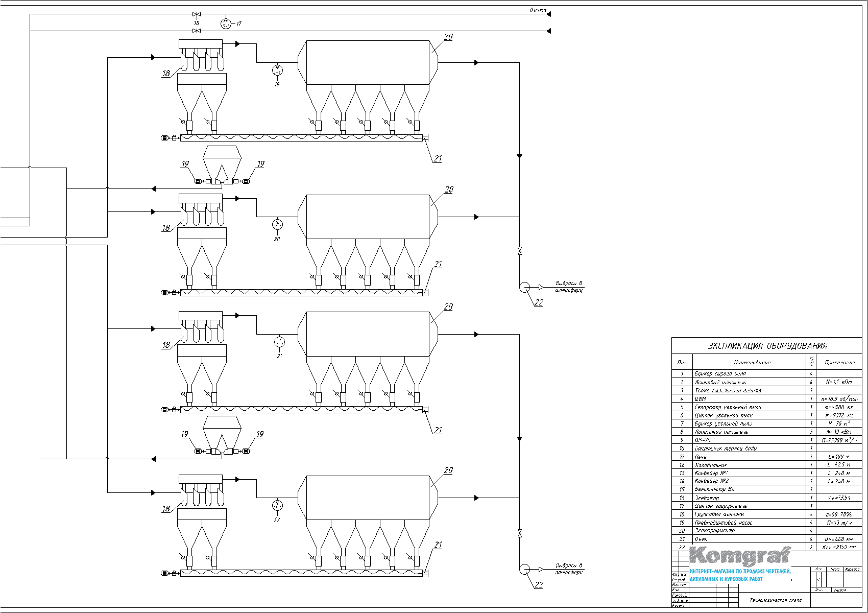The width and height of the screenshot is (868, 613).
Task: Select the FF instrument circle labeled 17
Action: [x=226, y=23]
